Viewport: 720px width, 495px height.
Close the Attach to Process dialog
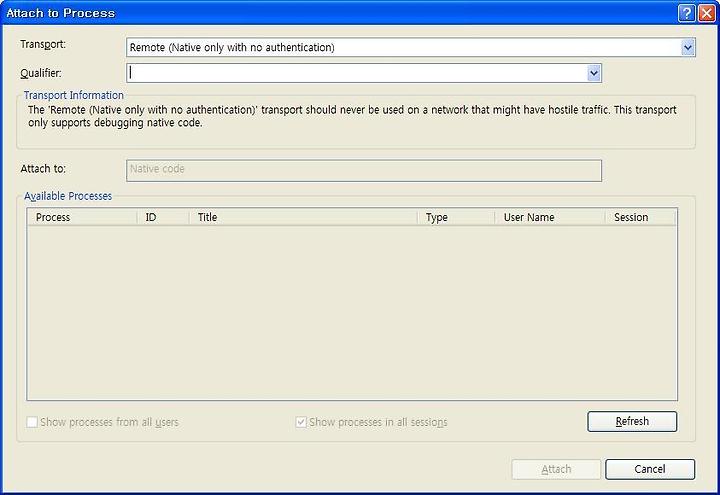click(707, 13)
